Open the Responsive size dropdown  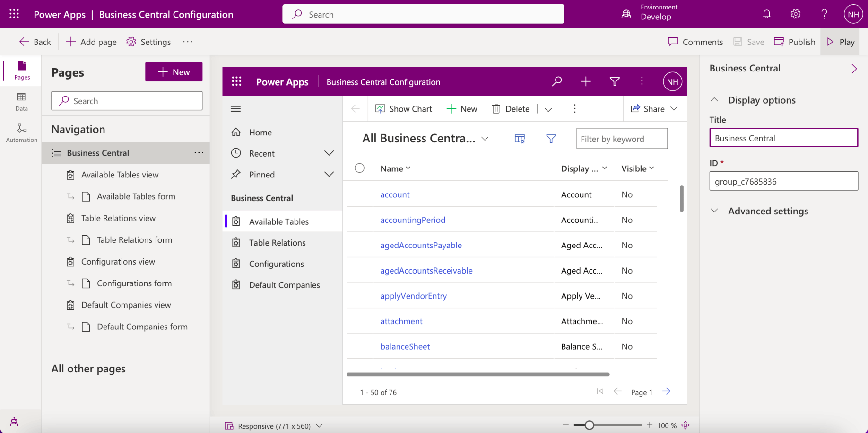[320, 426]
